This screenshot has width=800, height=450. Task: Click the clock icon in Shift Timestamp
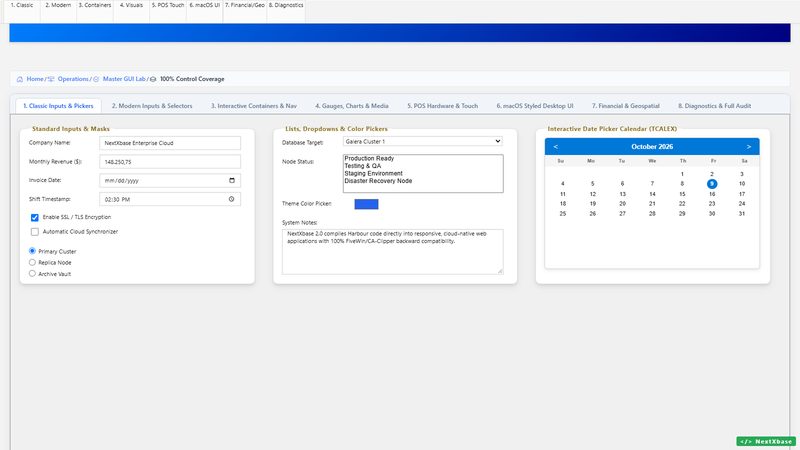pyautogui.click(x=232, y=199)
